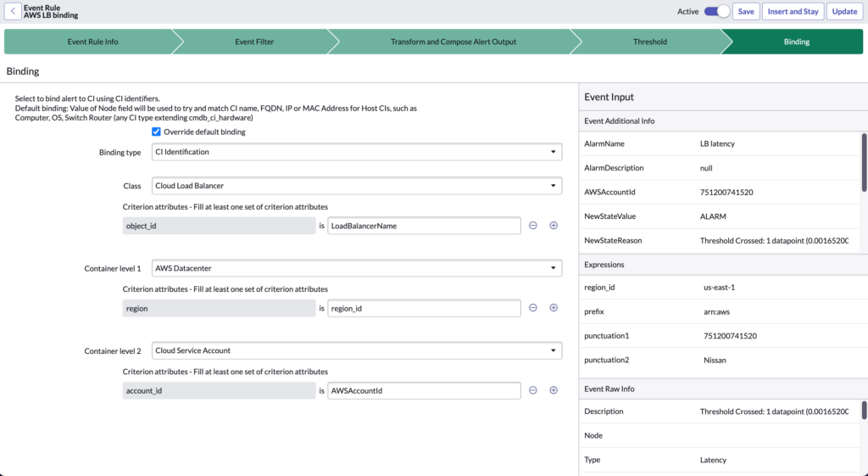Uncheck Override default binding checkbox
868x476 pixels.
point(156,132)
